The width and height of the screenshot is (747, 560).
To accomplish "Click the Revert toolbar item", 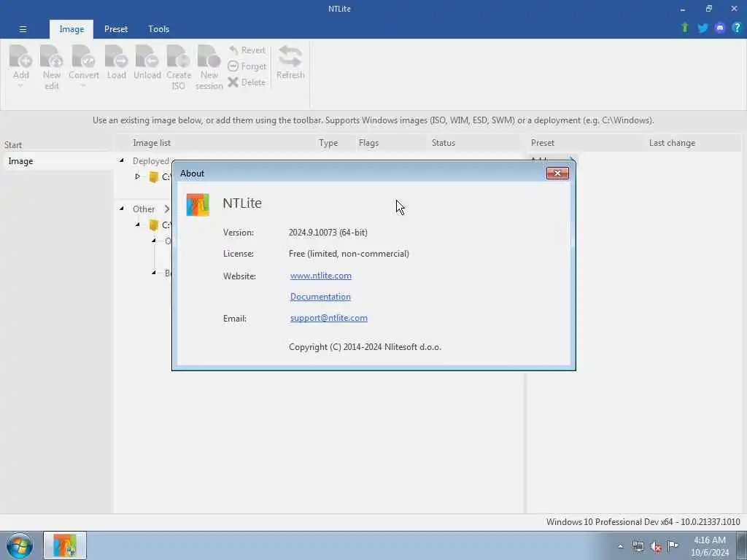I will [x=247, y=50].
